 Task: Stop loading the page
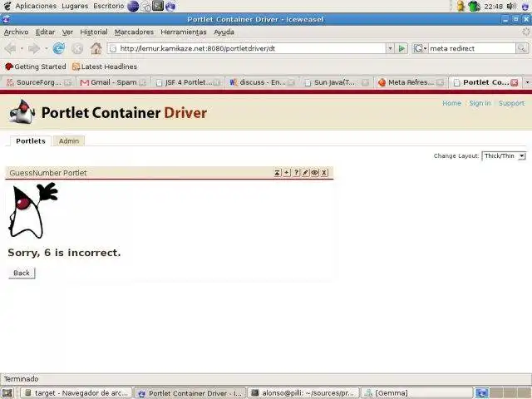click(77, 48)
